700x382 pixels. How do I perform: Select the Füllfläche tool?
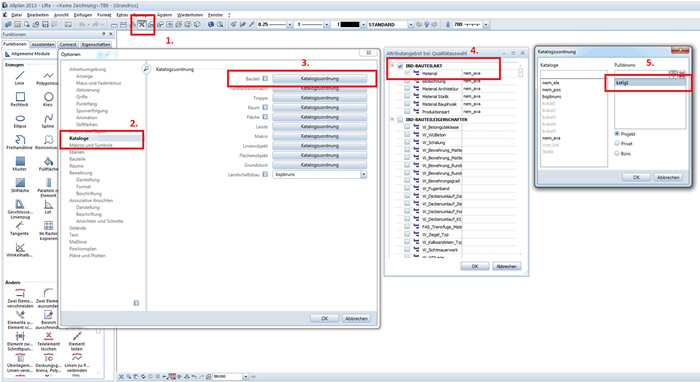pos(48,164)
